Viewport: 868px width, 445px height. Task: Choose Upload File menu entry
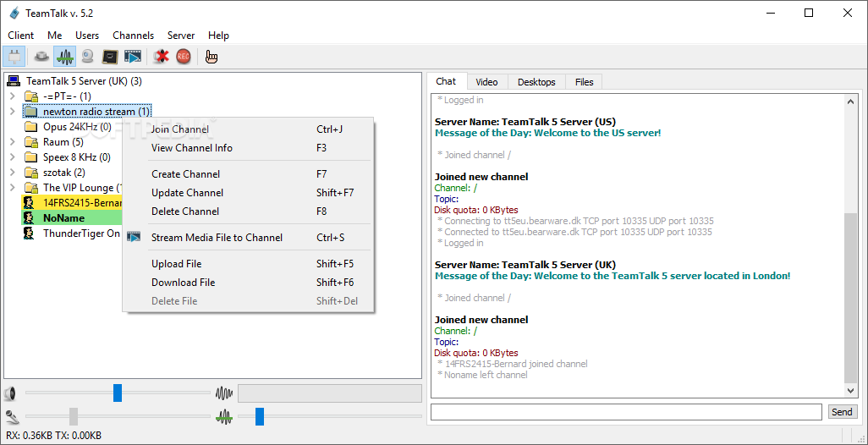[x=248, y=264]
